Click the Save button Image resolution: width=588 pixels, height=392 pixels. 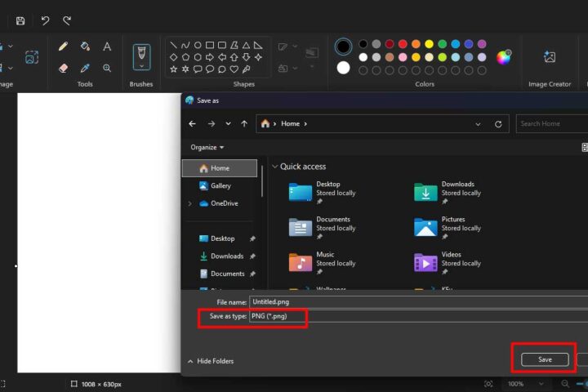click(545, 359)
